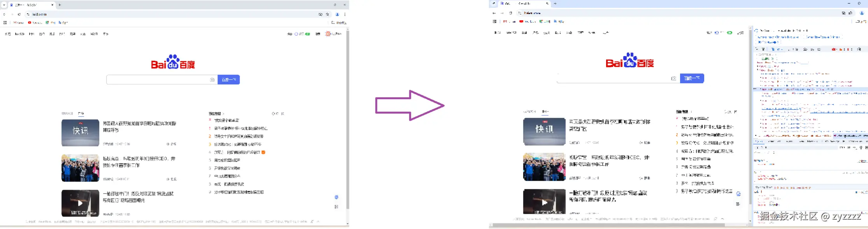The image size is (868, 229).
Task: Click Switch DevTools to Chinese button
Action: (x=823, y=37)
